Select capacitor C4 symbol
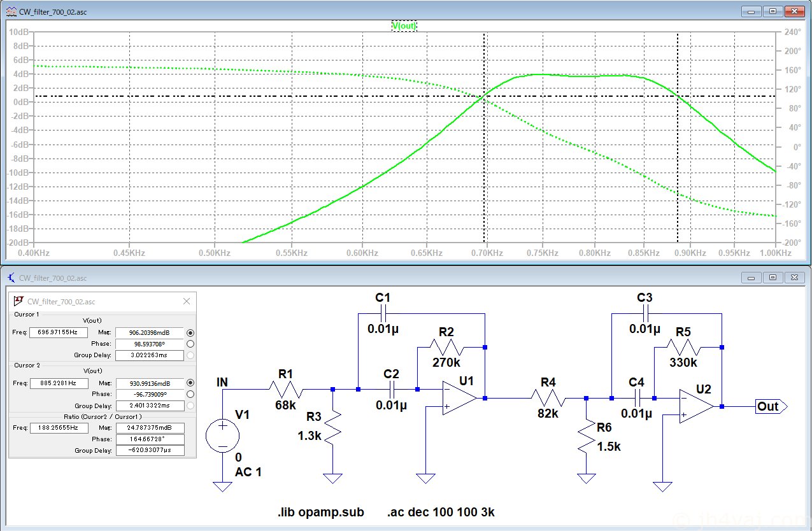The width and height of the screenshot is (812, 531). pos(636,399)
